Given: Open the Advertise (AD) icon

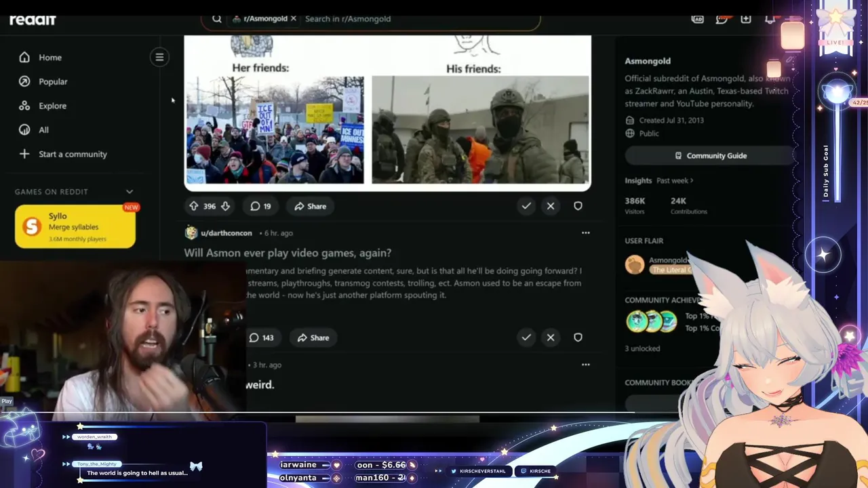Looking at the screenshot, I should point(697,19).
